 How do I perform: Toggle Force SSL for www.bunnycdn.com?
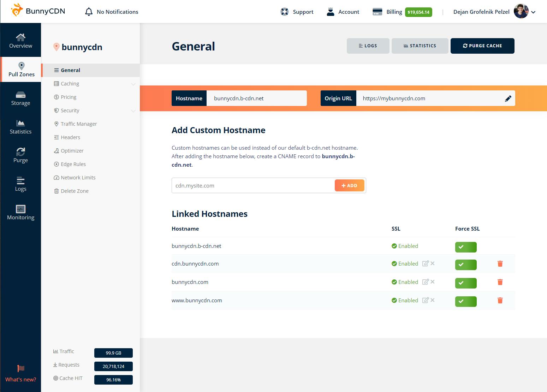[x=466, y=302]
